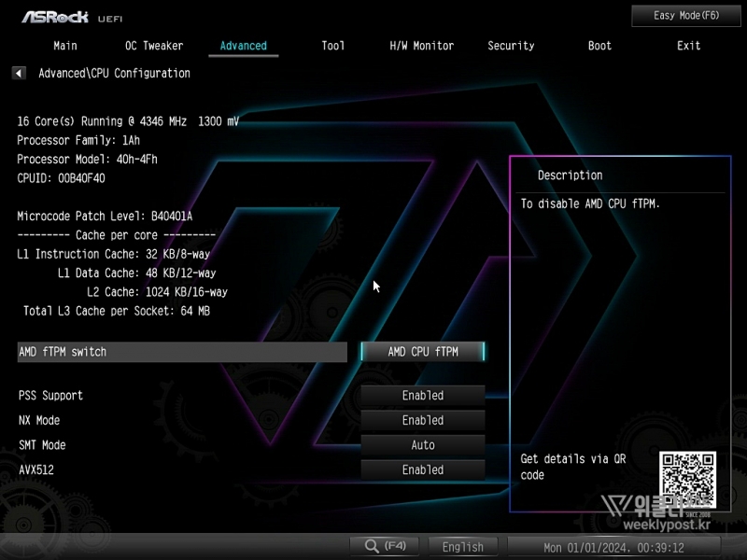Go to the Tool tab
This screenshot has width=747, height=560.
(332, 46)
